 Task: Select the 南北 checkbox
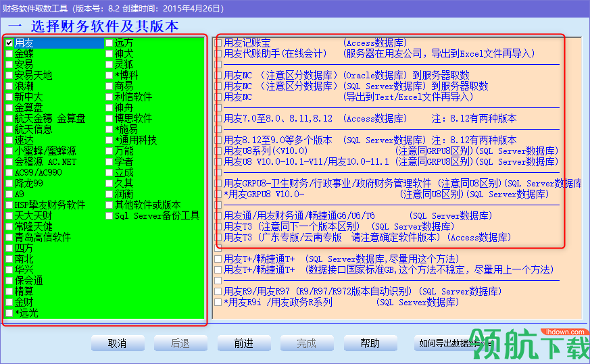[x=9, y=259]
